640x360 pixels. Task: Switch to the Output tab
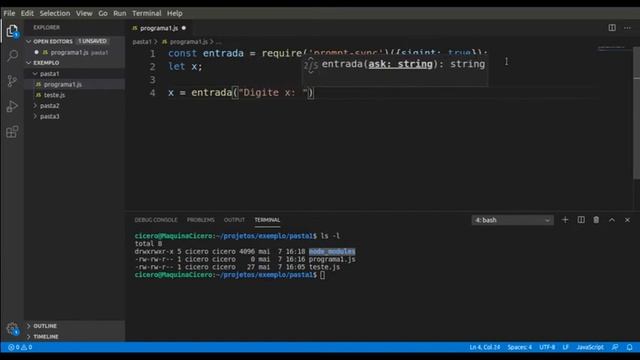pyautogui.click(x=234, y=220)
